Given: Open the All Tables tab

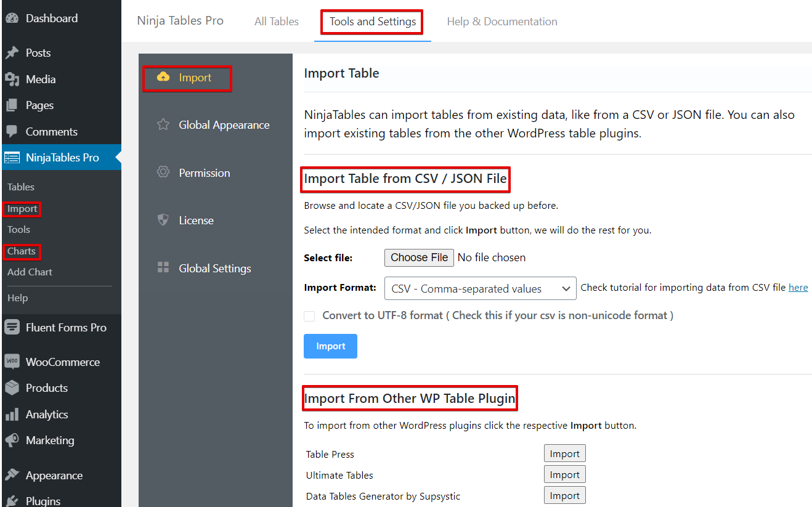Looking at the screenshot, I should point(277,22).
